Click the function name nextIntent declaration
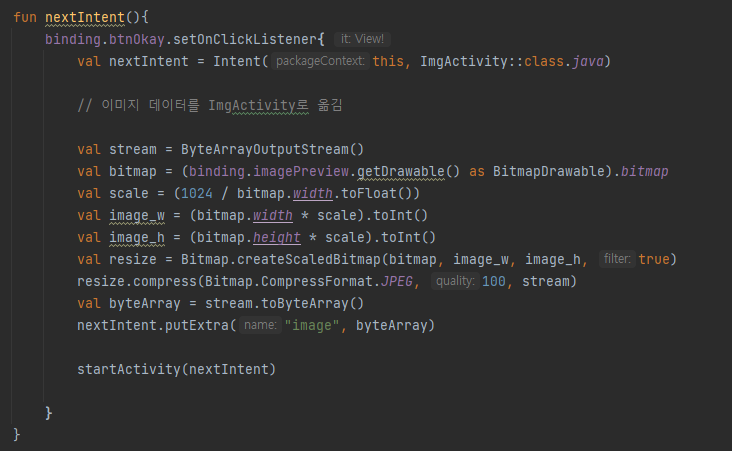Viewport: 732px width, 451px height. point(85,17)
